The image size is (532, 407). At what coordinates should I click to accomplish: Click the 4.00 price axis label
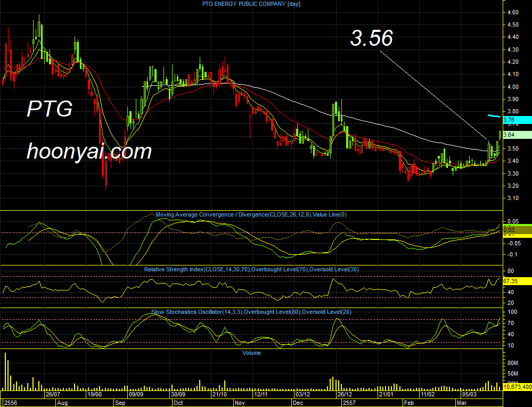click(x=513, y=87)
